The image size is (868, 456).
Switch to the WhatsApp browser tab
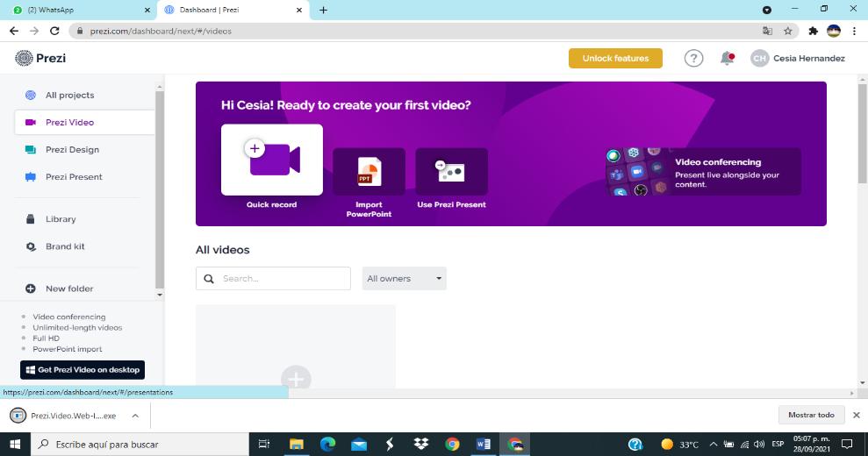[77, 10]
